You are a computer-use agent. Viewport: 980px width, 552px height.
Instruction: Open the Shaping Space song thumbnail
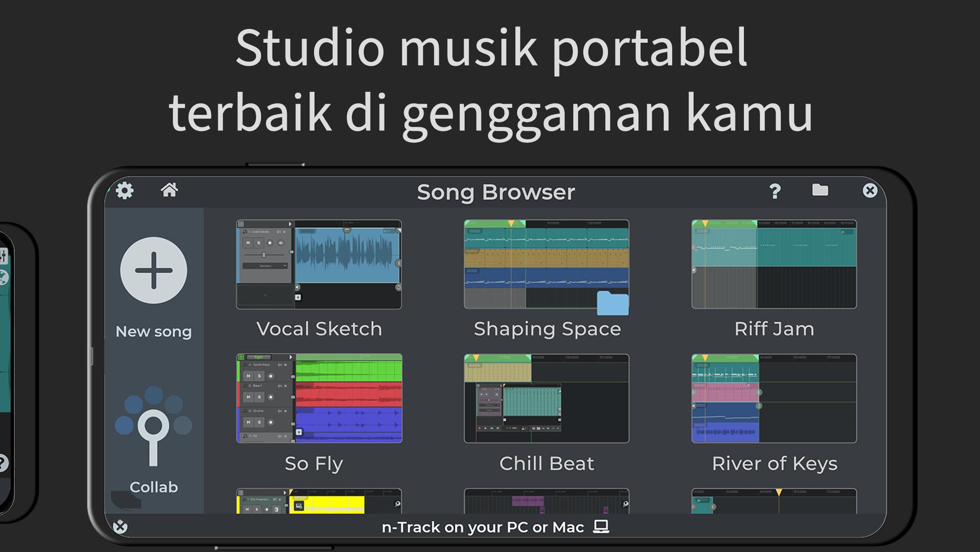pyautogui.click(x=547, y=264)
